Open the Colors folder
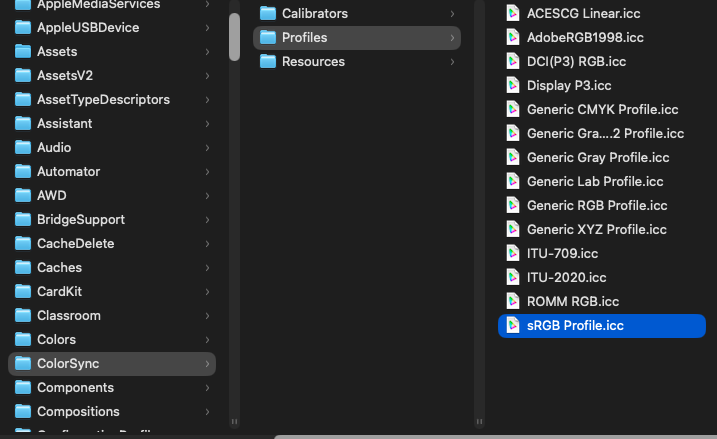This screenshot has width=717, height=439. pos(56,339)
